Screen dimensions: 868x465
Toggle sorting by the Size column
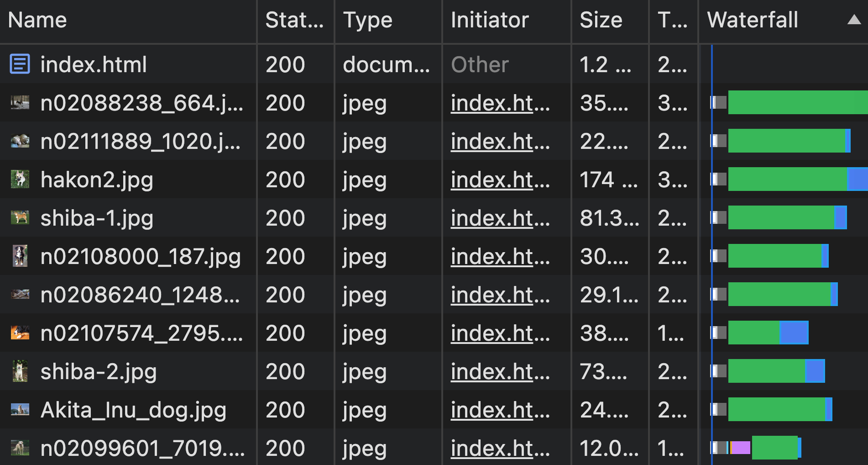pos(600,20)
